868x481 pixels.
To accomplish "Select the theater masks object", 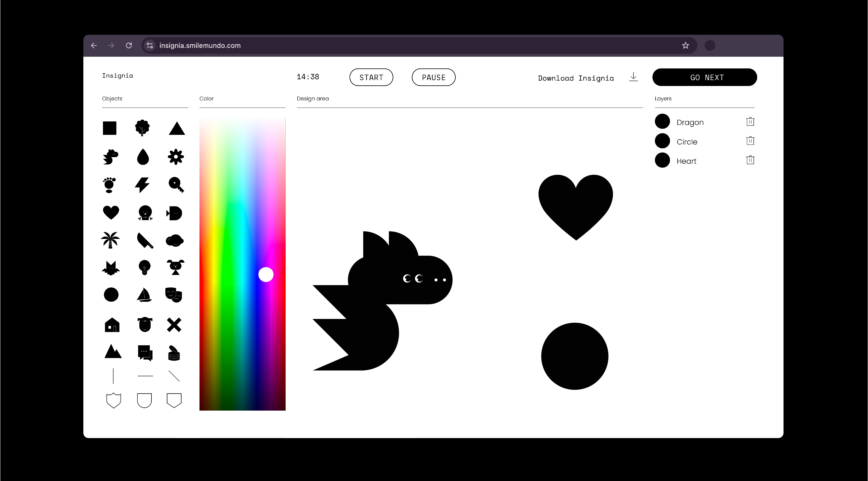I will [x=174, y=295].
